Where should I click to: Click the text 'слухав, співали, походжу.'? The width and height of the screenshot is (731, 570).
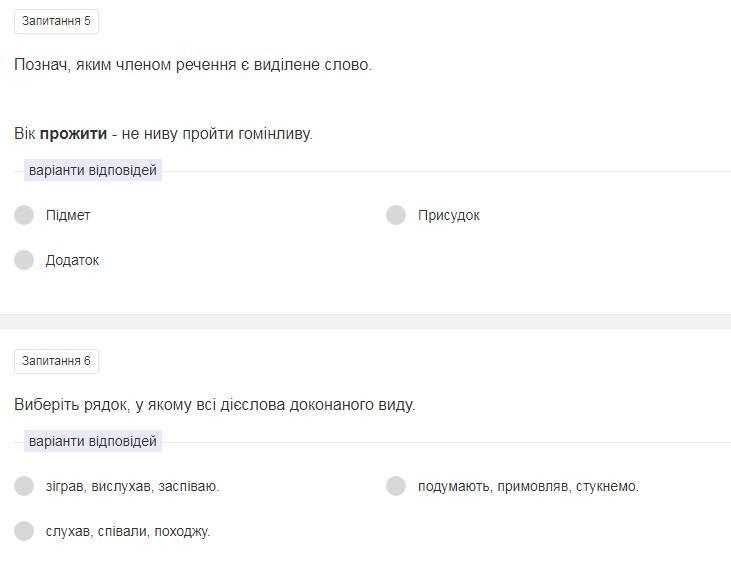[x=128, y=531]
